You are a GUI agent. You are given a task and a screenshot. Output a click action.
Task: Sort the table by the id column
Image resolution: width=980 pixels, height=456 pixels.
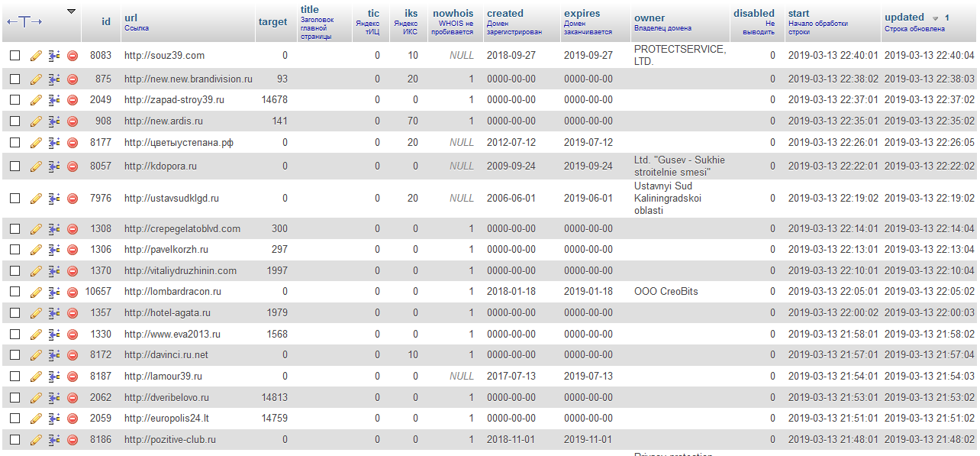105,22
